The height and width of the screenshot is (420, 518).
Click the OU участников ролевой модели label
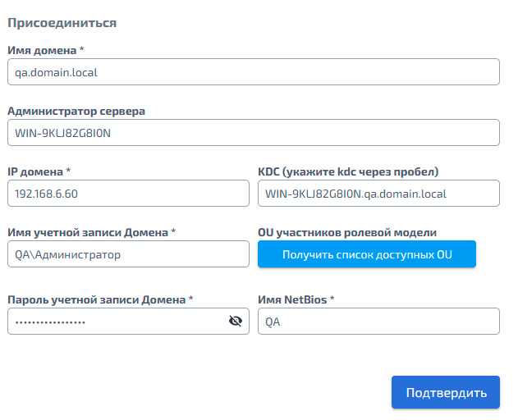(x=347, y=232)
